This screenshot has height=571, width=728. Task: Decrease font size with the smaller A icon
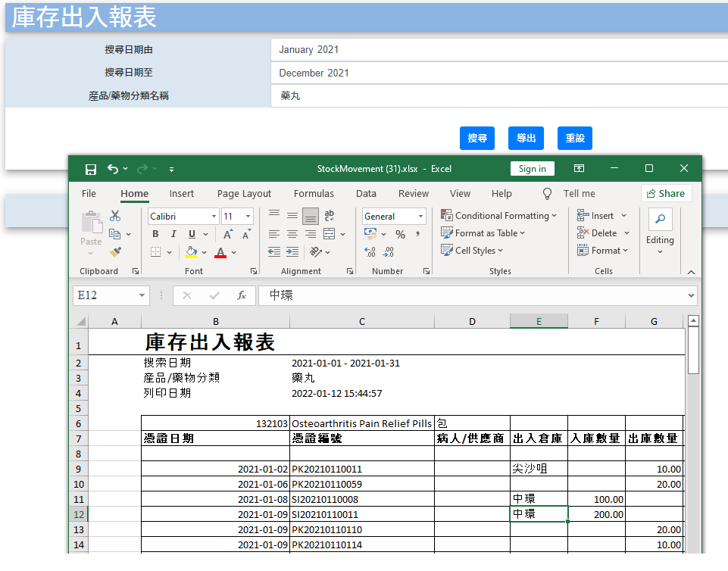[246, 235]
